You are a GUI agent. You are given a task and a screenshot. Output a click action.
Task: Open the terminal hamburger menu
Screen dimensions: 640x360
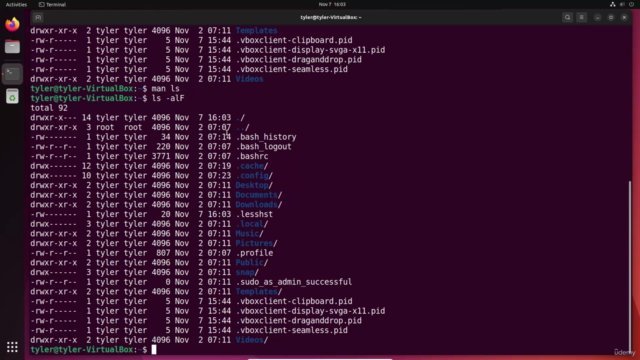point(582,18)
